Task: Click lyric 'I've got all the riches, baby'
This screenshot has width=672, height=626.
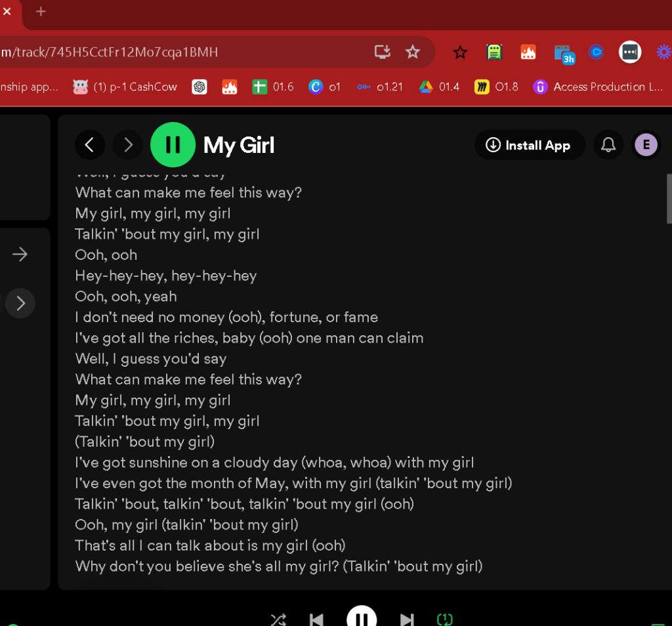Action: 165,338
